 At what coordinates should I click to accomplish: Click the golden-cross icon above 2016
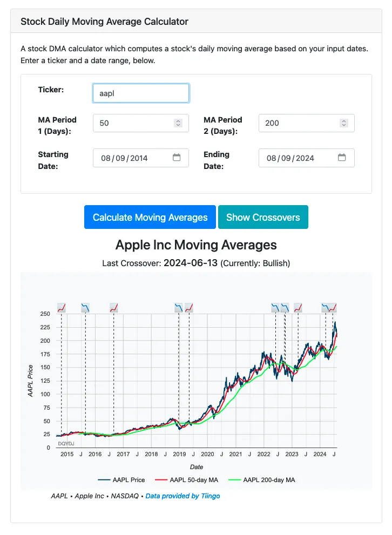click(x=114, y=306)
